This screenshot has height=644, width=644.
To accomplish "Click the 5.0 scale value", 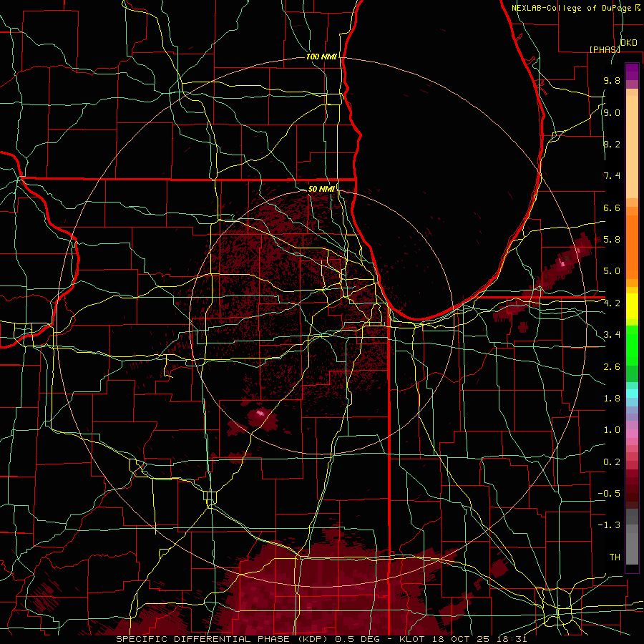I will pos(612,271).
